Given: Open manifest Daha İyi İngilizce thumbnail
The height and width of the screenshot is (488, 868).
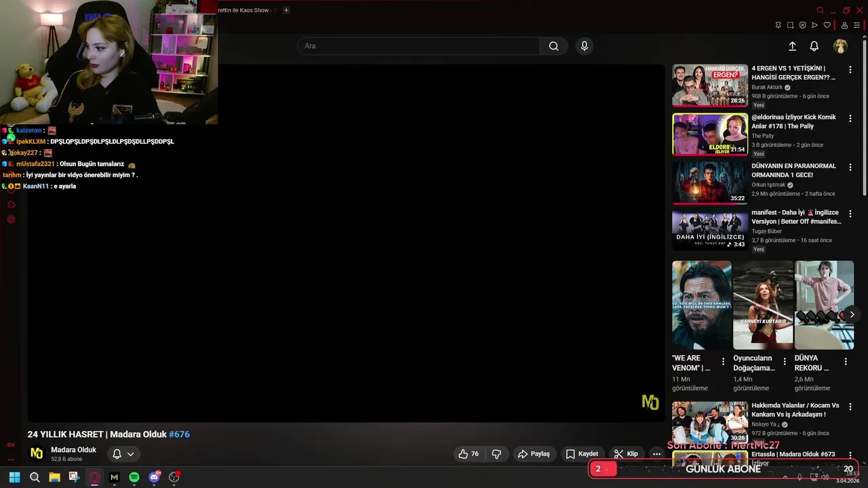Looking at the screenshot, I should coord(710,230).
